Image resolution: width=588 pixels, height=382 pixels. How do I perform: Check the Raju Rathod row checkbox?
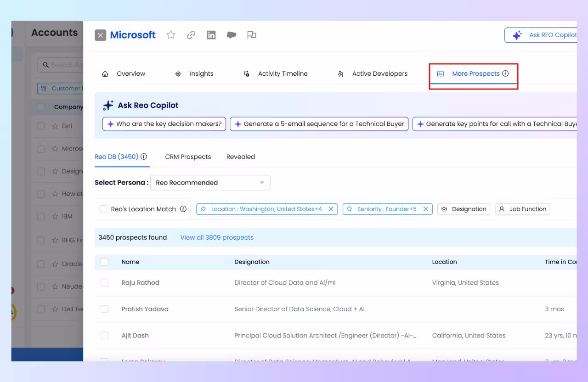104,283
